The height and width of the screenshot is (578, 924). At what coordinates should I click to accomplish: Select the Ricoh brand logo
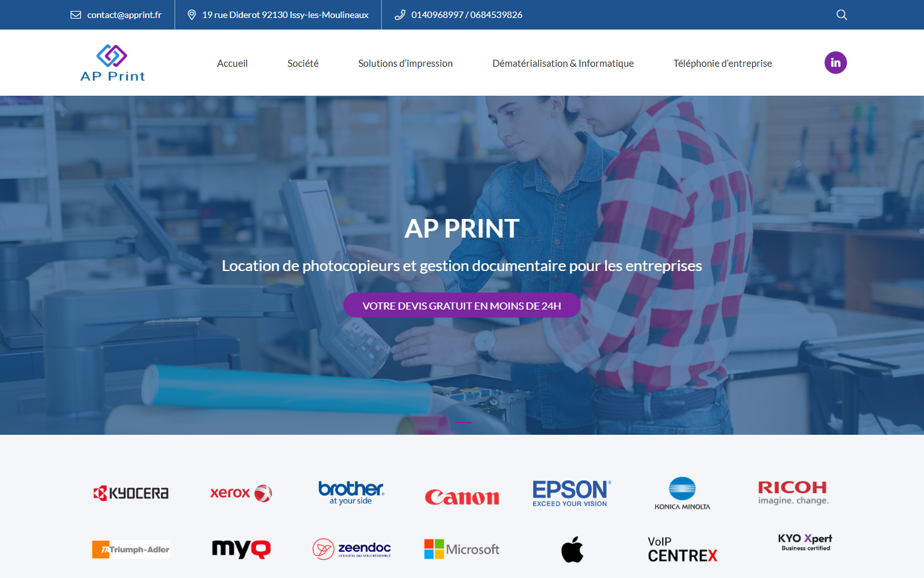793,493
